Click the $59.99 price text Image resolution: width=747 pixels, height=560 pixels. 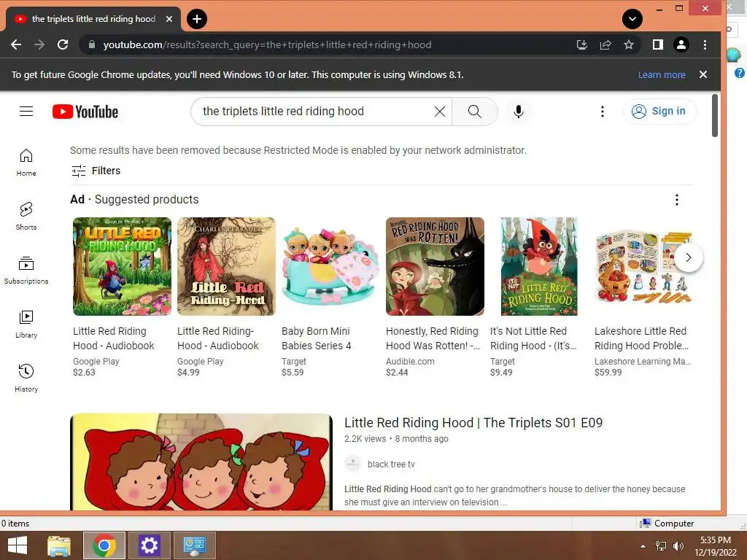coord(608,373)
